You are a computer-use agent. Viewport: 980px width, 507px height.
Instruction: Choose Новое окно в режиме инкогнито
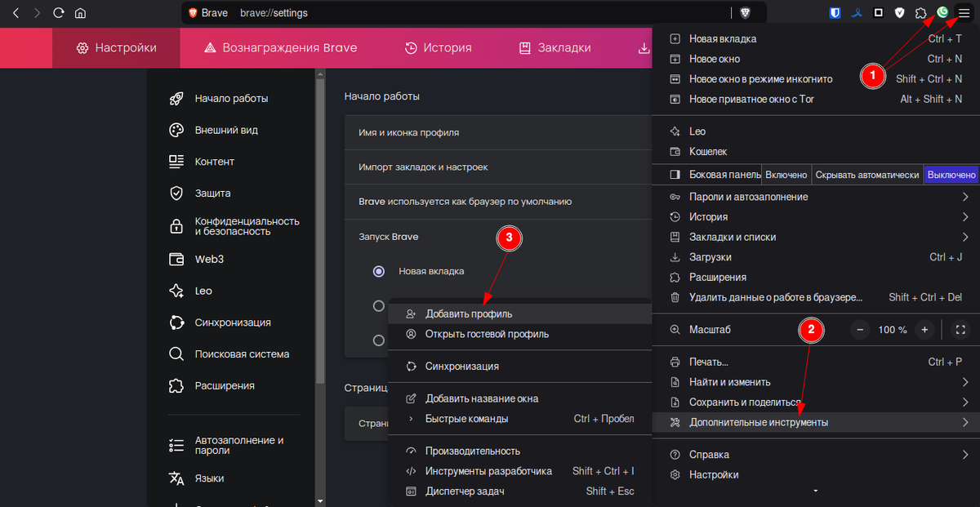(816, 79)
